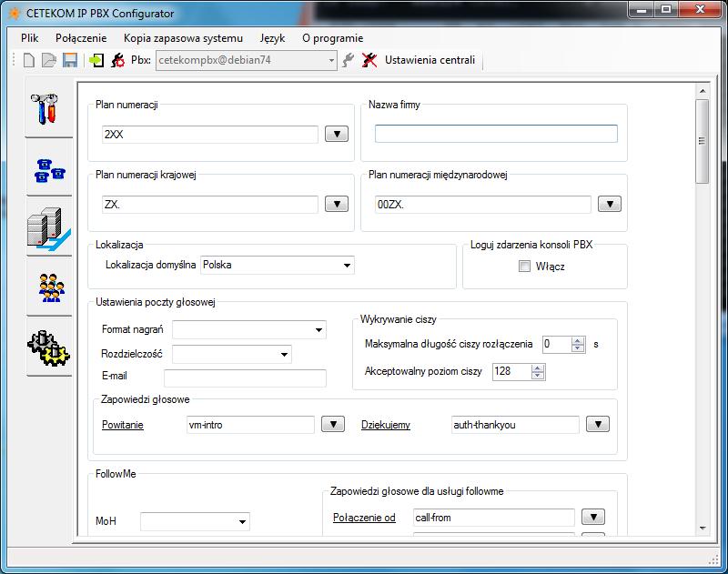Open the O programie menu

332,38
